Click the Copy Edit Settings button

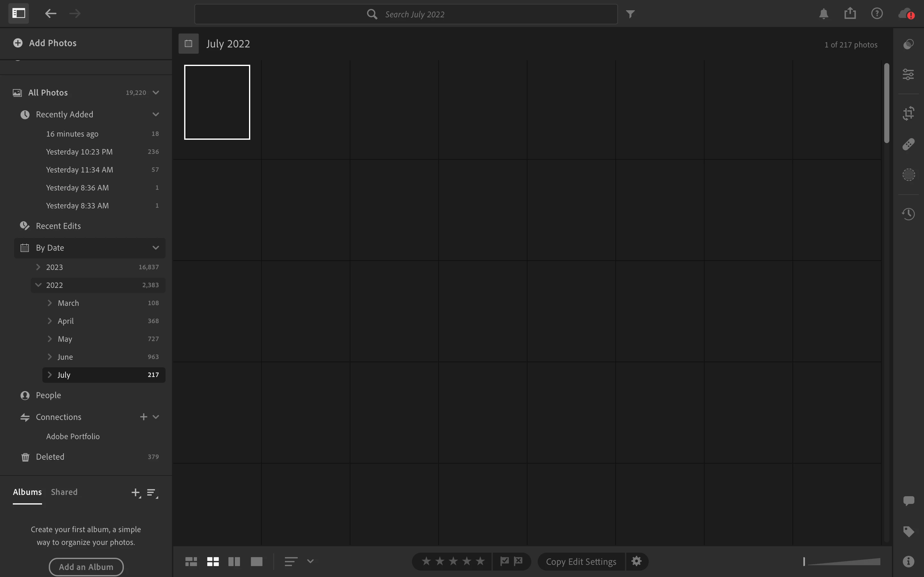click(581, 561)
